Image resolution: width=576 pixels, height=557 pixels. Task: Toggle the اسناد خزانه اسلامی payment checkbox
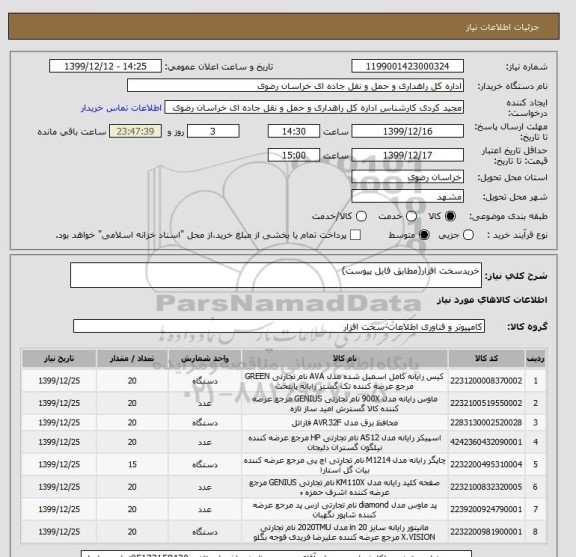[x=355, y=235]
